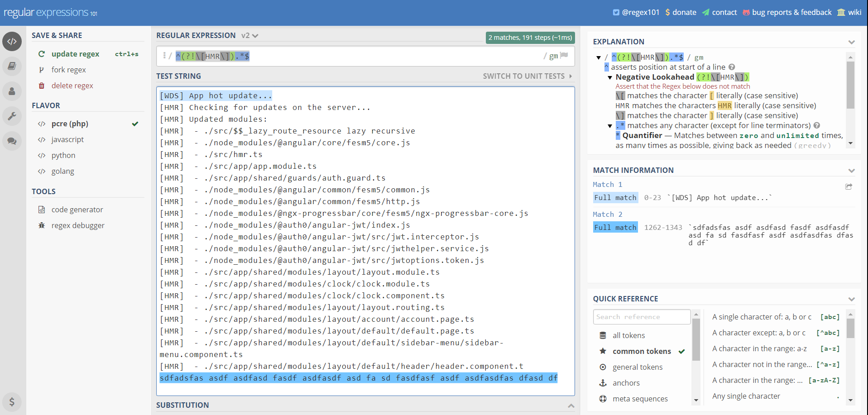This screenshot has width=868, height=415.
Task: Click the update regex refresh icon
Action: click(x=42, y=54)
